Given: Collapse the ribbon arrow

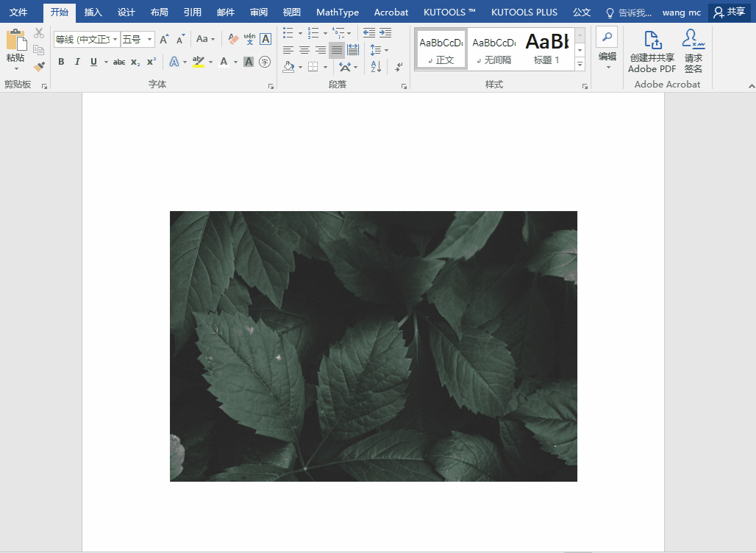Looking at the screenshot, I should (x=751, y=86).
